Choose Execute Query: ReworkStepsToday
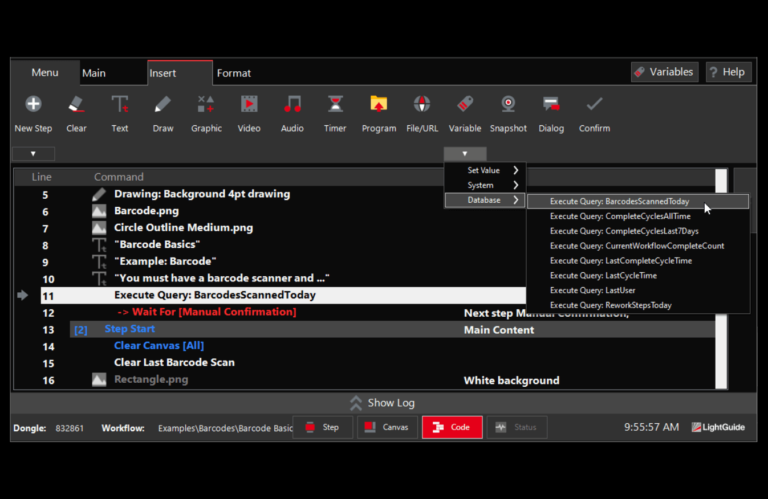Screen dimensions: 768x499 638,305
